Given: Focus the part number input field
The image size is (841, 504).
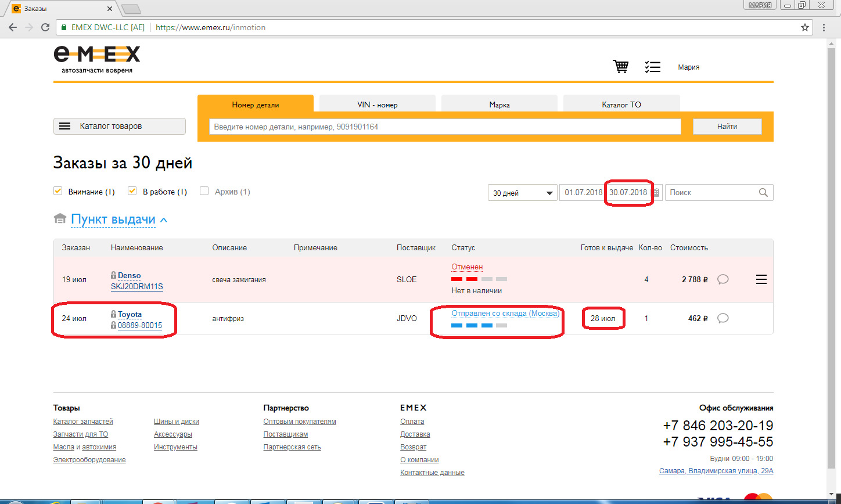Looking at the screenshot, I should point(445,127).
